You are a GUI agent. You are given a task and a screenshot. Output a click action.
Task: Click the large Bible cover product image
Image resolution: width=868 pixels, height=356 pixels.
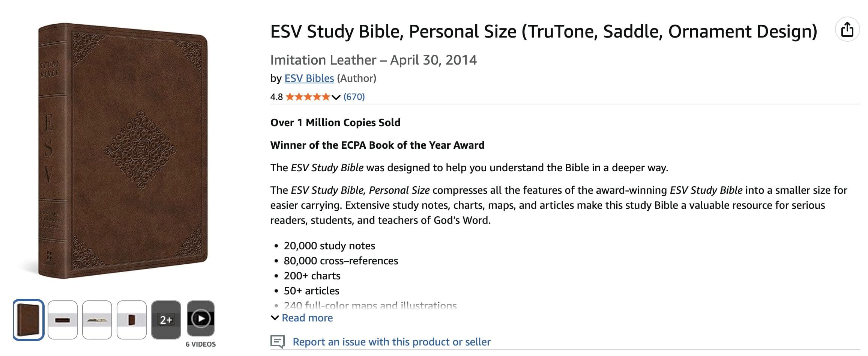coord(123,150)
